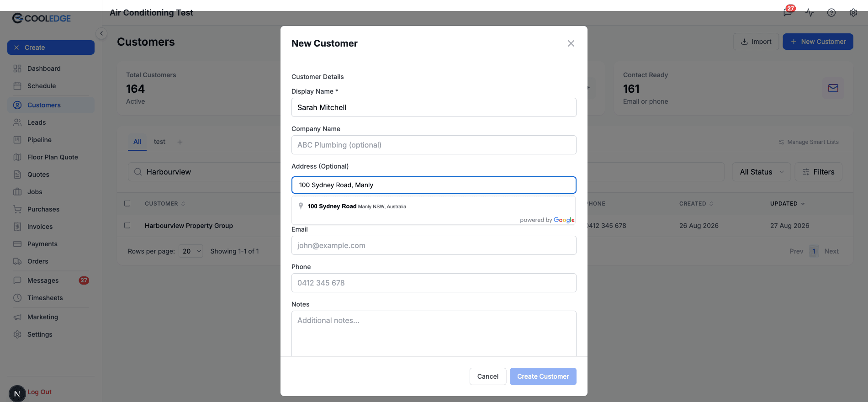Open the settings gear icon in header
Viewport: 868px width, 402px height.
tap(853, 12)
